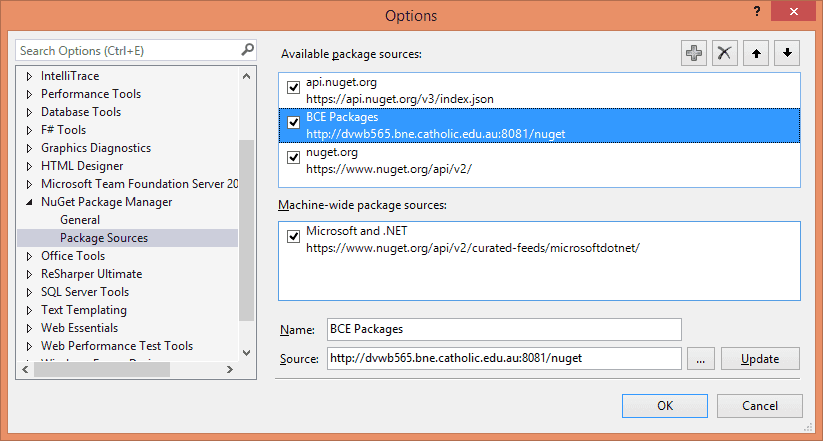Click the search magnifier icon in options
This screenshot has height=441, width=823.
(x=247, y=49)
